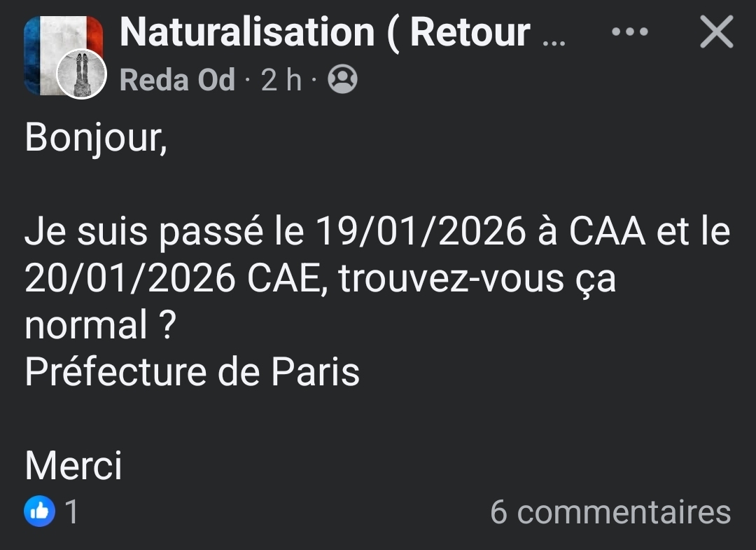Viewport: 756px width, 550px height.
Task: Open the three-dot post options menu
Action: [629, 33]
